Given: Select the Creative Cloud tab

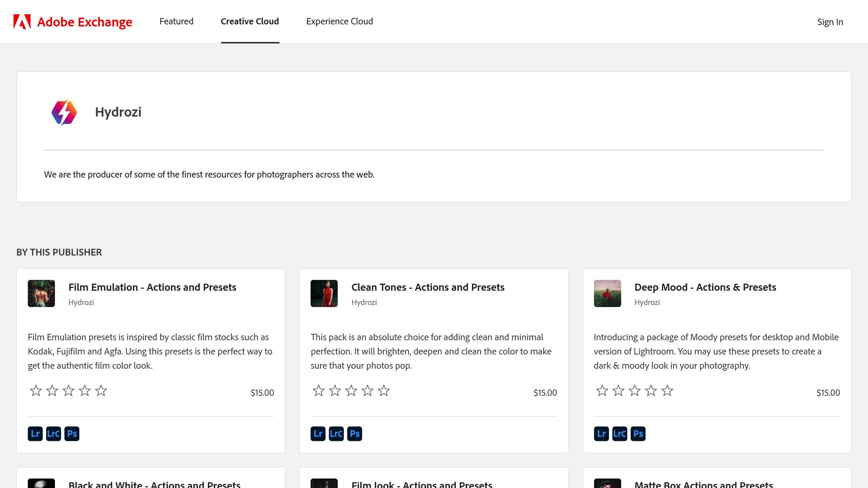Looking at the screenshot, I should [250, 21].
